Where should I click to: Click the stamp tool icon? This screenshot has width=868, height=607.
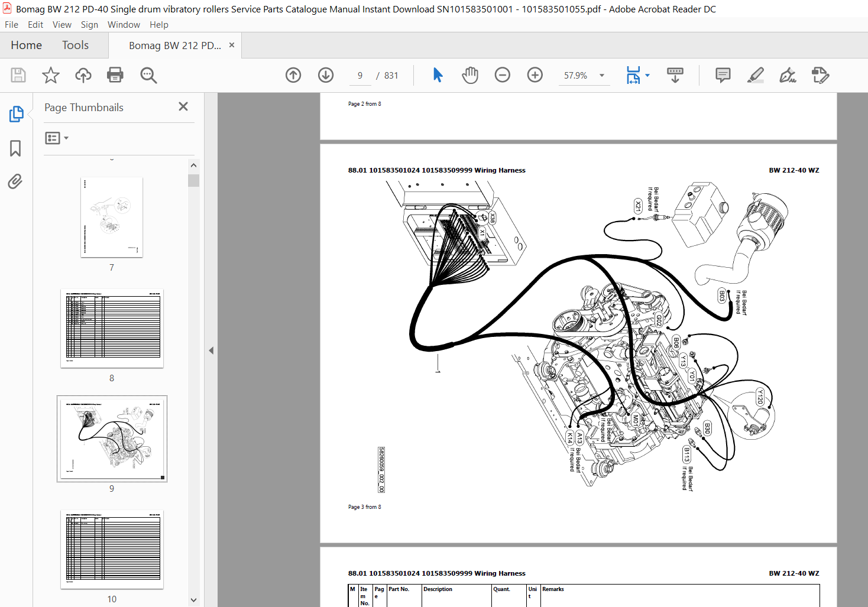pos(821,75)
